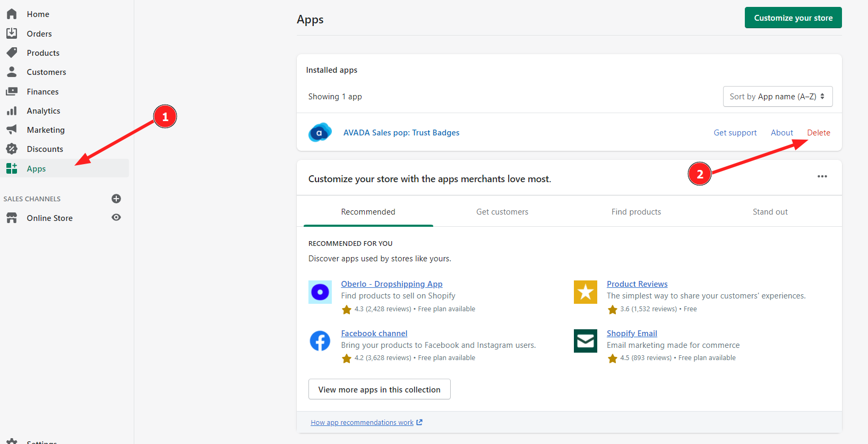This screenshot has width=868, height=444.
Task: Open the Sort by App name dropdown
Action: (778, 97)
